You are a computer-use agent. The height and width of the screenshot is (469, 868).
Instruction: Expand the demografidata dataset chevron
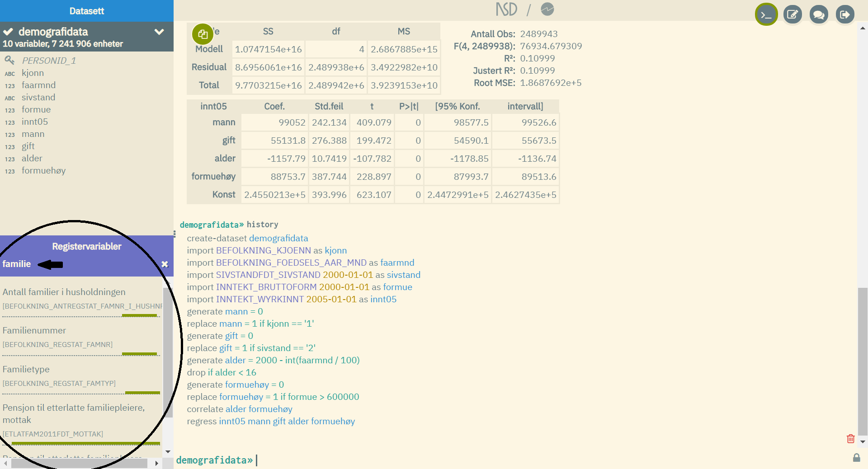pyautogui.click(x=159, y=32)
